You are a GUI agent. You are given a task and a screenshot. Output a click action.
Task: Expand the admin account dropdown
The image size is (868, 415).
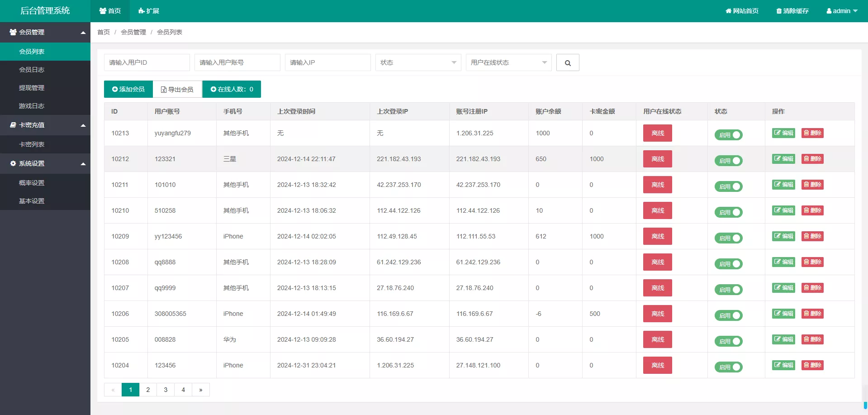[841, 10]
